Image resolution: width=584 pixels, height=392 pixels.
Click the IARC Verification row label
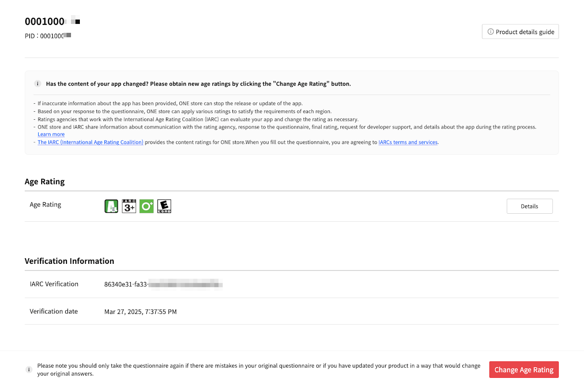(x=54, y=284)
